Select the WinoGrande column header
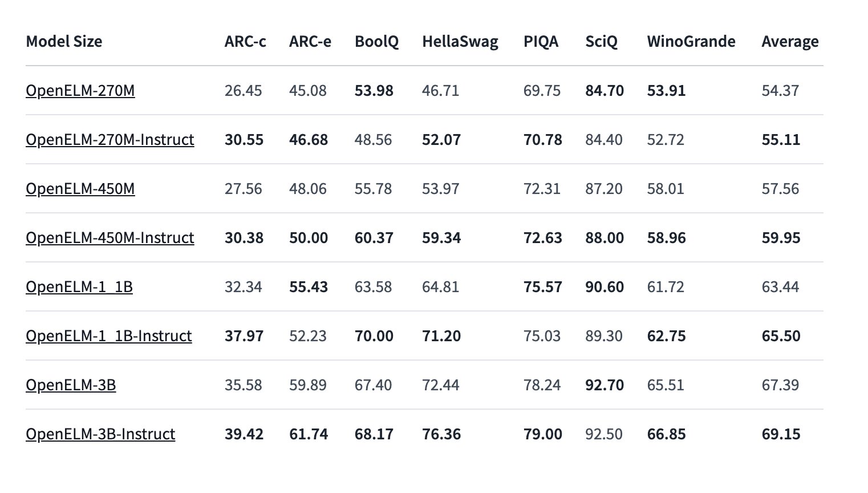868x493 pixels. pyautogui.click(x=691, y=42)
